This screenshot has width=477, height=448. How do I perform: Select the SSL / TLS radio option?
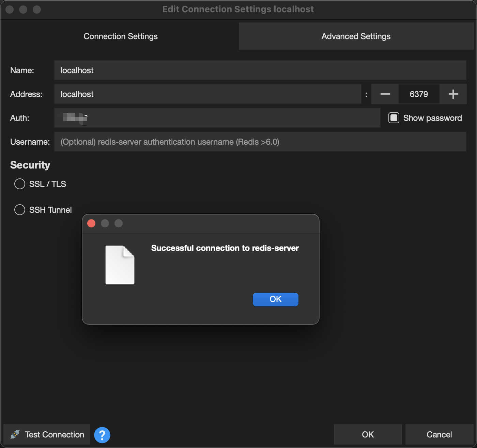(x=20, y=184)
